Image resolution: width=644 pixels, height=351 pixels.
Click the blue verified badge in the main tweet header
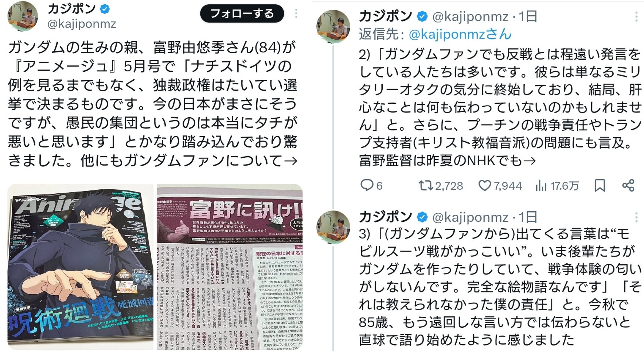click(x=105, y=9)
